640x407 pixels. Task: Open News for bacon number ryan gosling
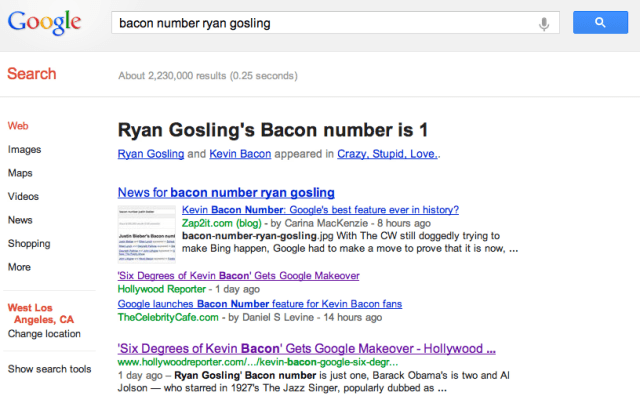pyautogui.click(x=226, y=192)
